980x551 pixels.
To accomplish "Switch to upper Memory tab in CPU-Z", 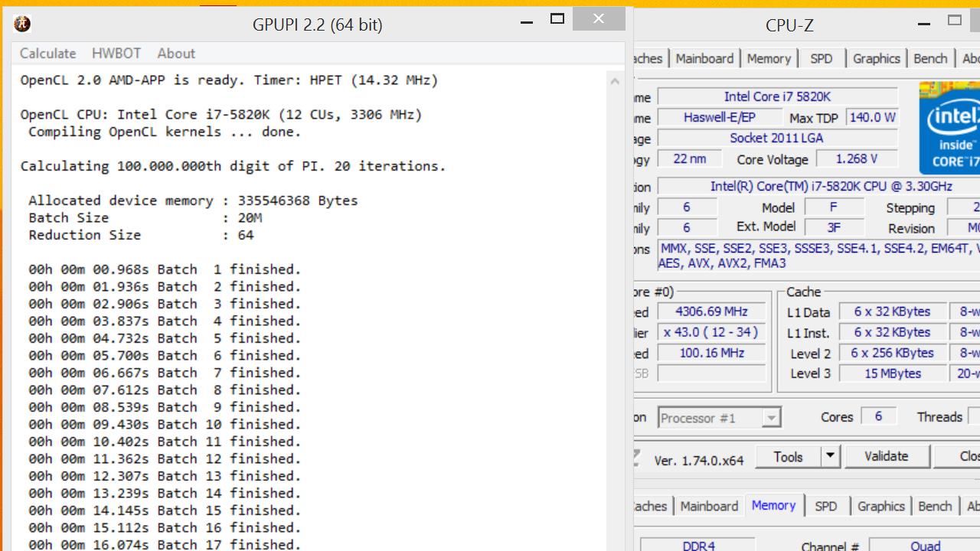I will click(x=769, y=59).
